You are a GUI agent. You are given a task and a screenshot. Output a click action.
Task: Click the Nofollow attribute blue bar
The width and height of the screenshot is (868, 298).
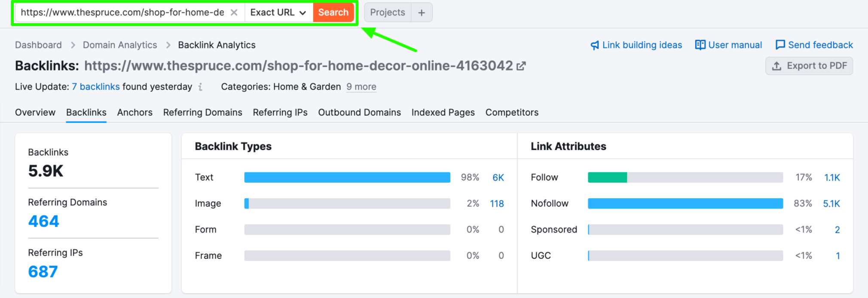pos(685,203)
